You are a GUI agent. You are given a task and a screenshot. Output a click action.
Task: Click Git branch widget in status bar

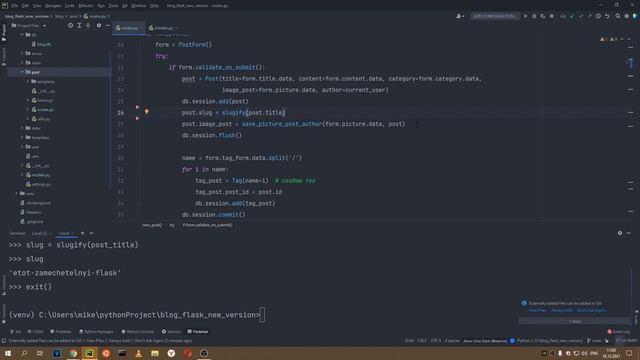(594, 341)
